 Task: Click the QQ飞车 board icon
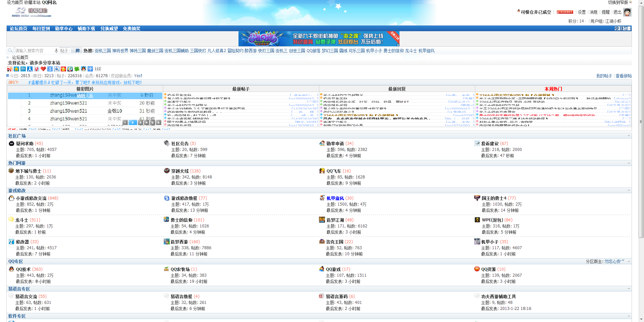322,171
